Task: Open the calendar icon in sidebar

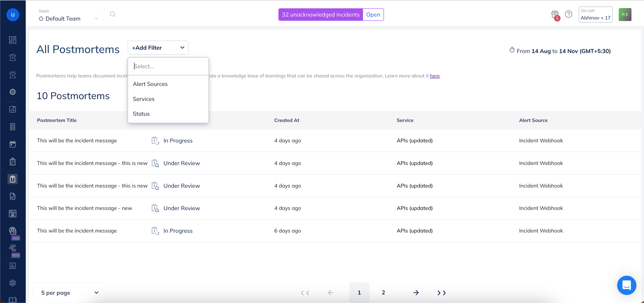Action: click(x=13, y=144)
